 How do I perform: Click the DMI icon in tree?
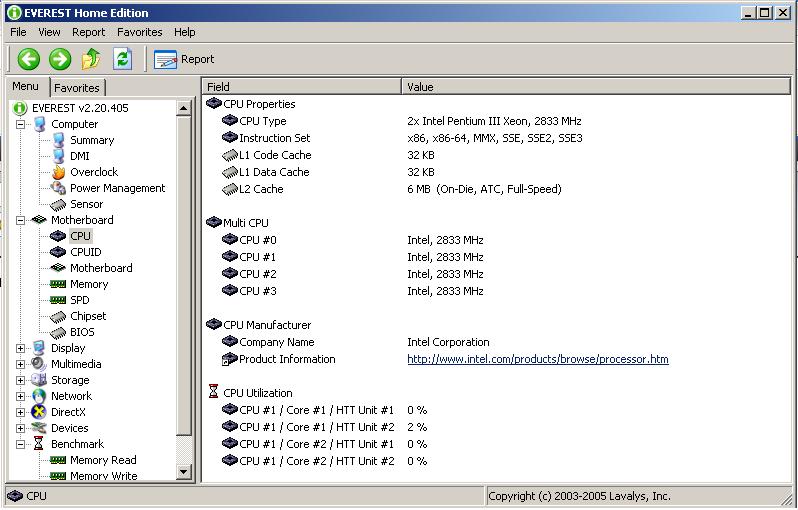tap(59, 156)
